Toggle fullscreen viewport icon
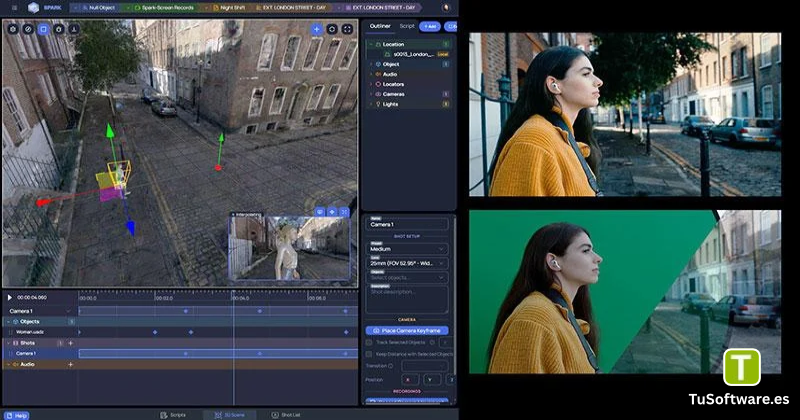The width and height of the screenshot is (800, 420). pyautogui.click(x=347, y=29)
